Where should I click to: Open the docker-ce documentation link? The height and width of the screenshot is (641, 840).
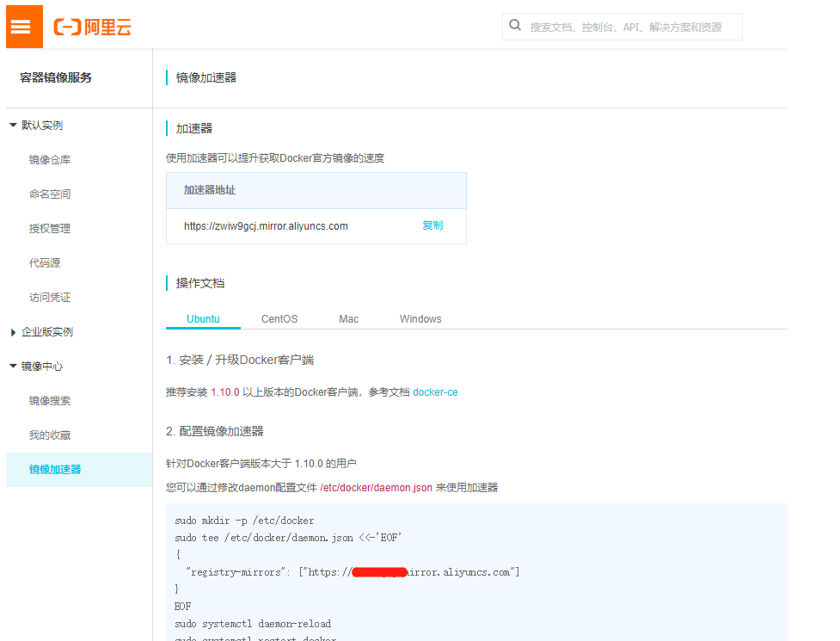pos(436,392)
